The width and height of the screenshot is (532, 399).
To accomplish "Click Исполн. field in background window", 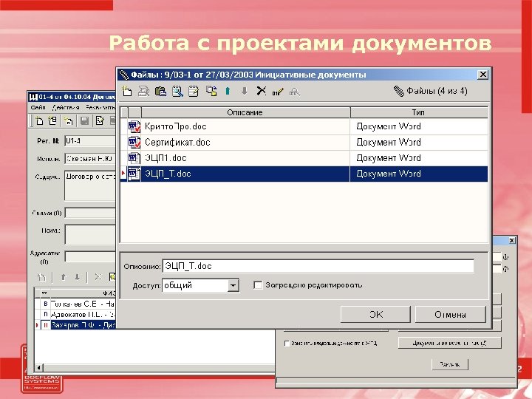I will coord(90,158).
